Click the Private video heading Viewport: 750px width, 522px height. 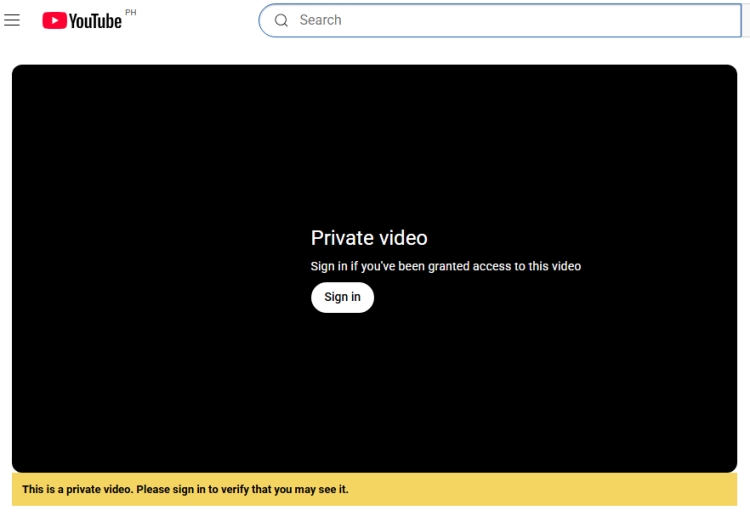tap(369, 238)
